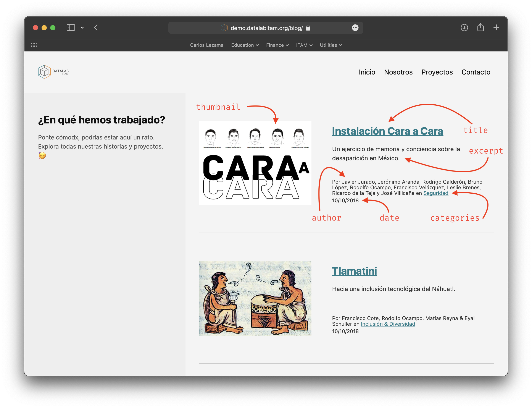Click the back navigation arrow
This screenshot has height=408, width=532.
pos(96,28)
